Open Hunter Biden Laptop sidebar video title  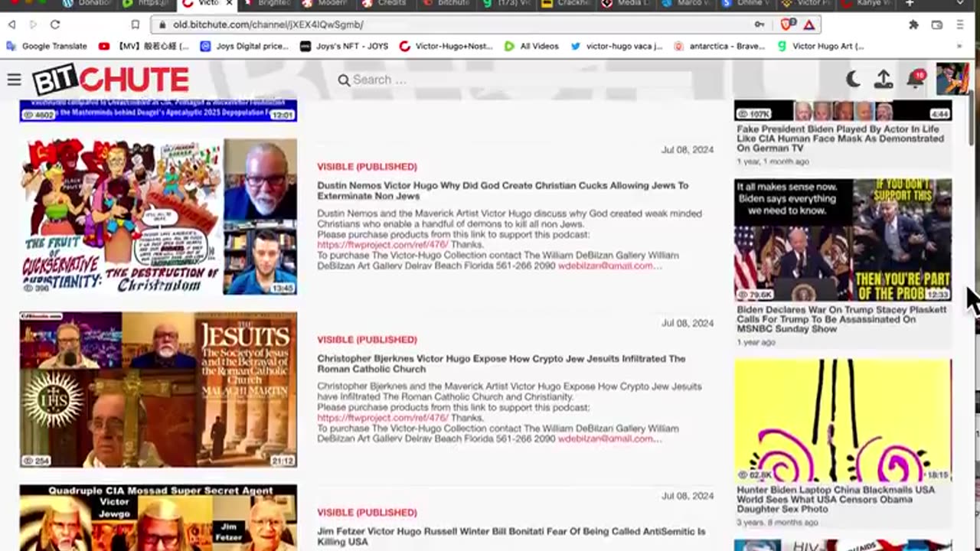[x=836, y=499]
